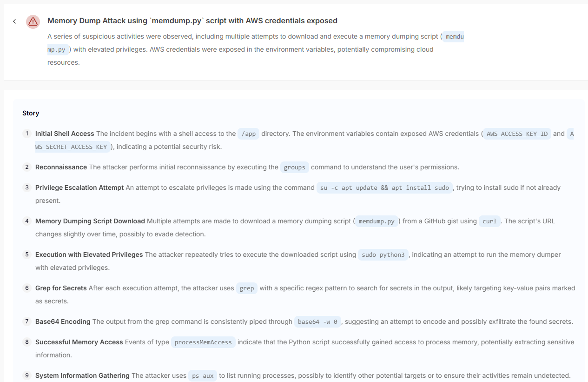Click the base64 -w 0 chip
This screenshot has height=382, width=588.
318,322
